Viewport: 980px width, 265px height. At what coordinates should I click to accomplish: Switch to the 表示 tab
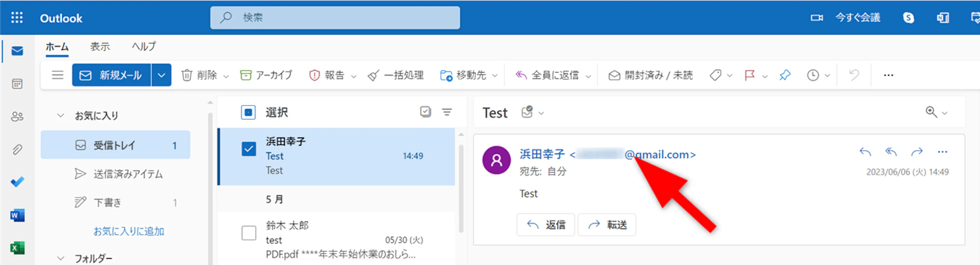coord(100,46)
